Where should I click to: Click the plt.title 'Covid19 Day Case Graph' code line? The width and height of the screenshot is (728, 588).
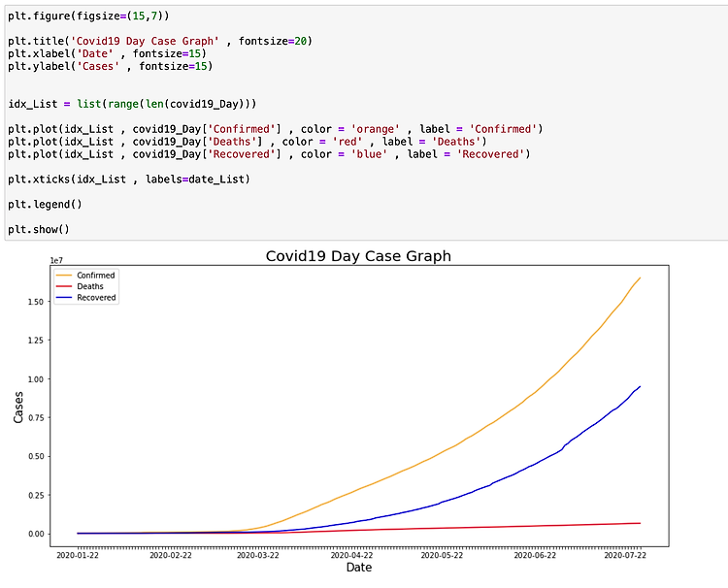[x=160, y=42]
